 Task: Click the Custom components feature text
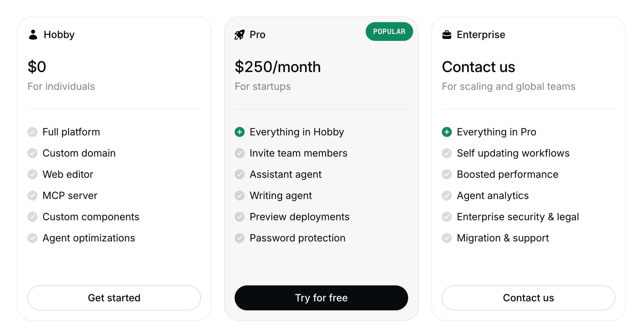(x=91, y=217)
